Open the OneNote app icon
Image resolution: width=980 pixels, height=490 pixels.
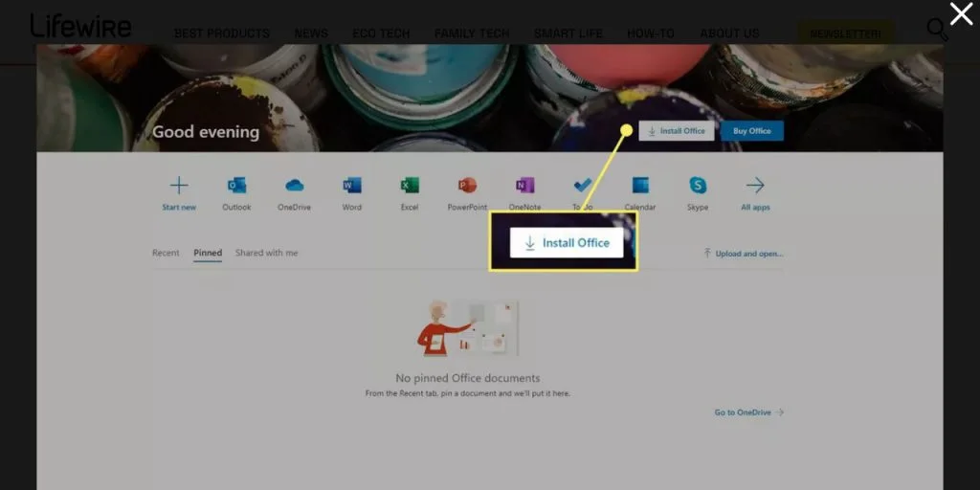[525, 186]
